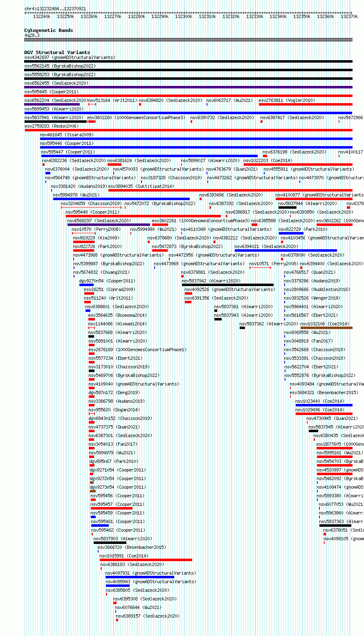Select the esv3602260 1000GenomesConsortiumPhase3 label

pos(136,117)
